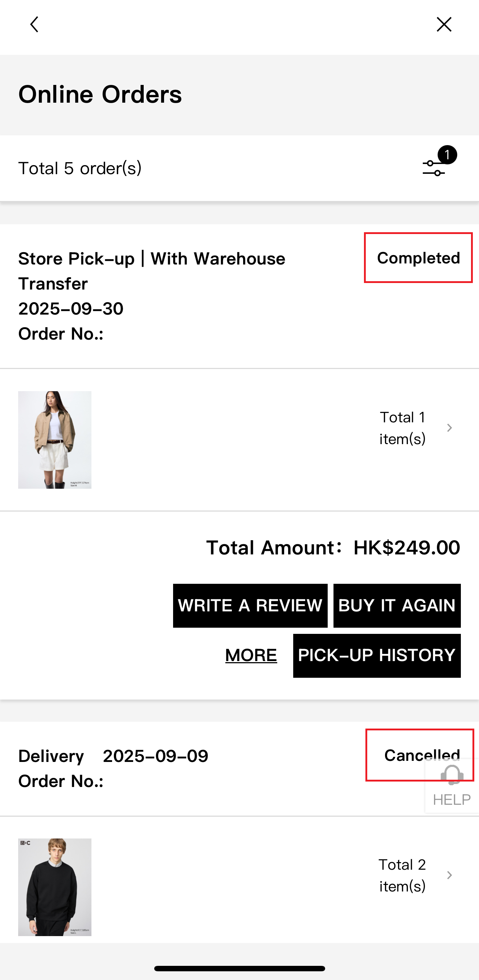
Task: Open the beige jacket product thumbnail
Action: [55, 440]
